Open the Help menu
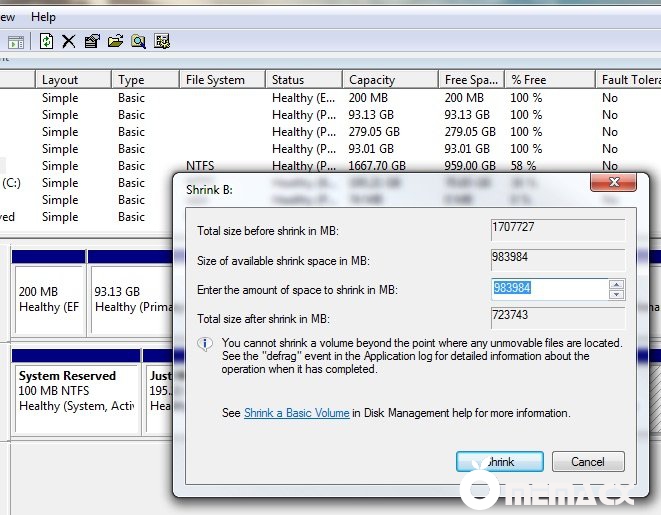This screenshot has width=661, height=515. click(43, 17)
